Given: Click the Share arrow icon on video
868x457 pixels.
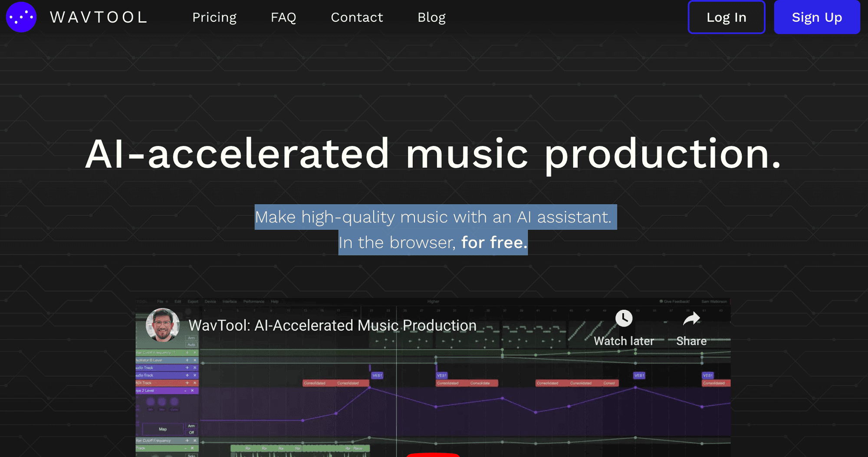Looking at the screenshot, I should [691, 319].
